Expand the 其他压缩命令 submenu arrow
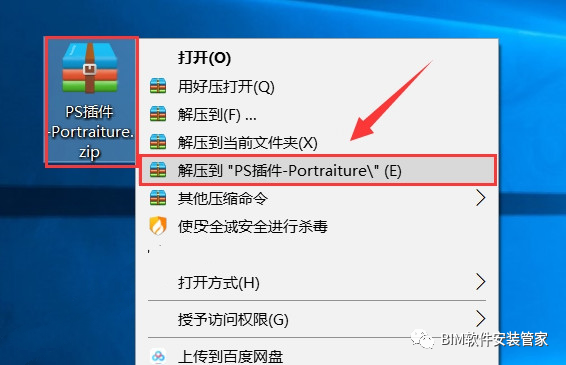The width and height of the screenshot is (566, 365). (480, 198)
